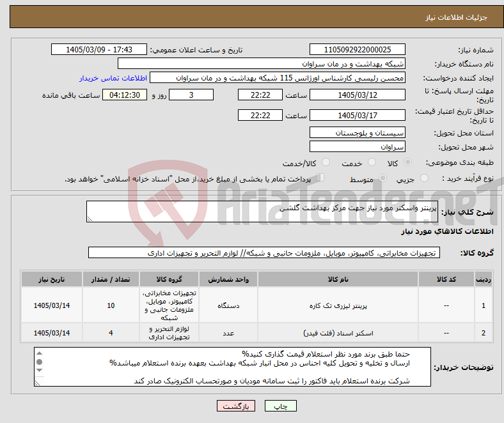
Task: Click the quantity 10 cell
Action: [x=111, y=305]
